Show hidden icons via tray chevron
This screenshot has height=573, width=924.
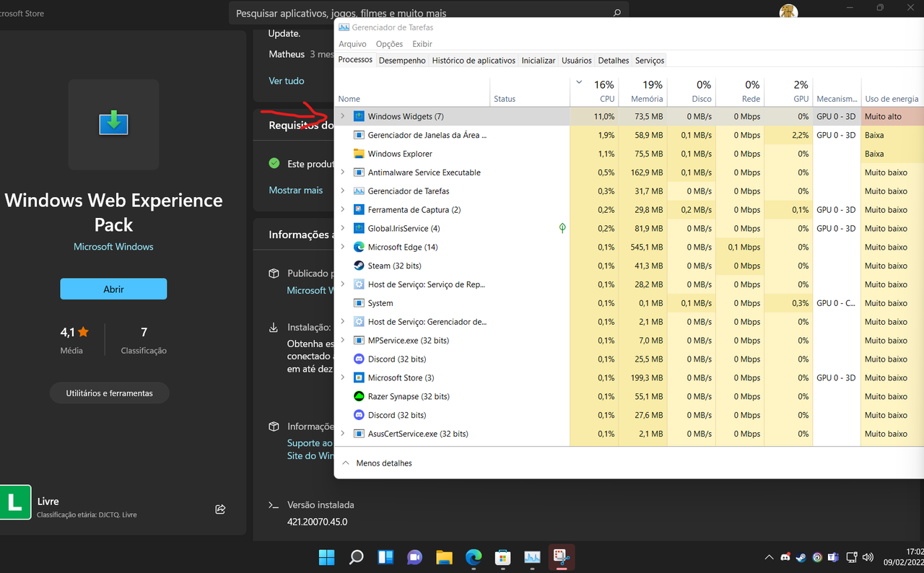(769, 557)
